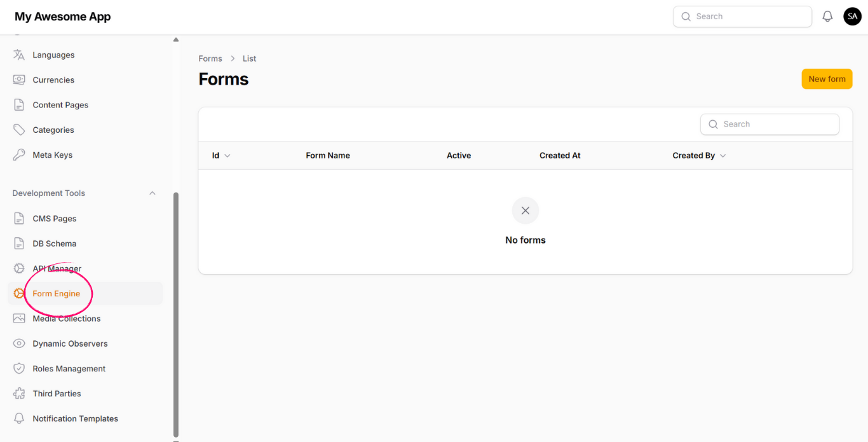This screenshot has height=442, width=868.
Task: Click the Languages translate icon
Action: (19, 55)
